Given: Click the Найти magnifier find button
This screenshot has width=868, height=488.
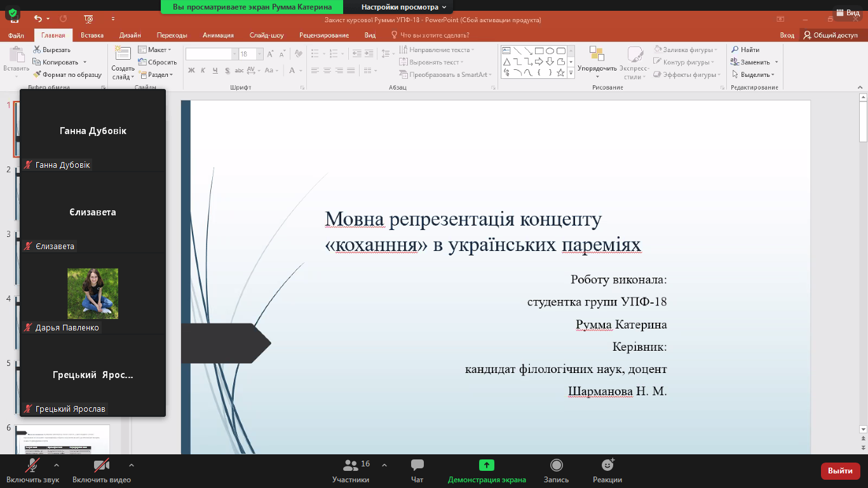Looking at the screenshot, I should point(745,50).
